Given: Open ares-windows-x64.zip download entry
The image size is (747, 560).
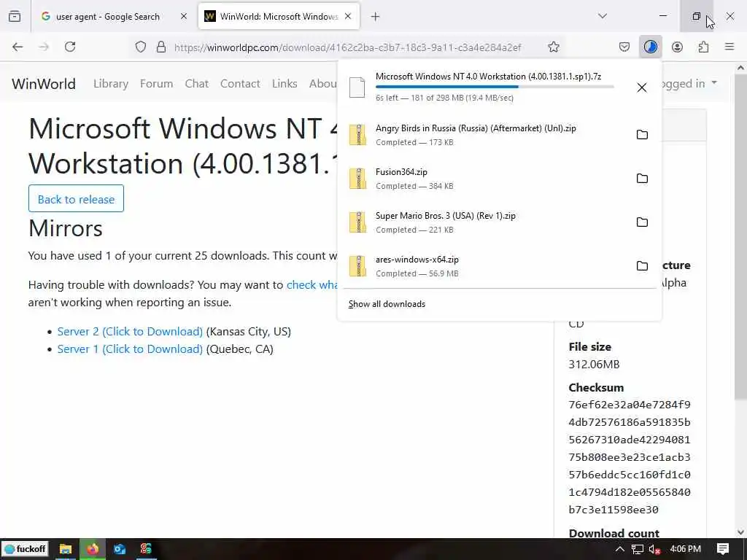Looking at the screenshot, I should (x=483, y=266).
